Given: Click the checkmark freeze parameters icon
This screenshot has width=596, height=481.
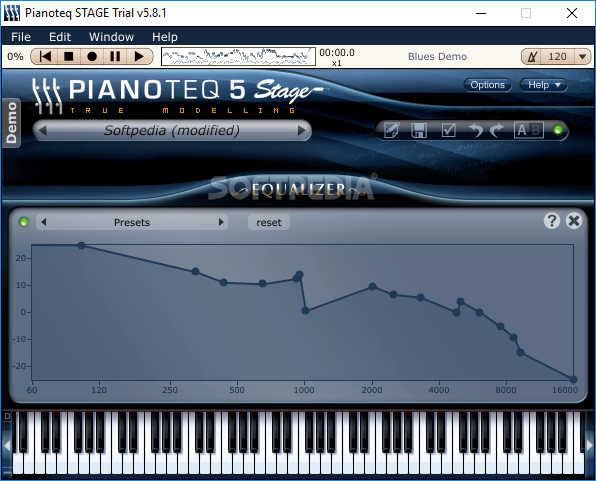Looking at the screenshot, I should tap(449, 130).
